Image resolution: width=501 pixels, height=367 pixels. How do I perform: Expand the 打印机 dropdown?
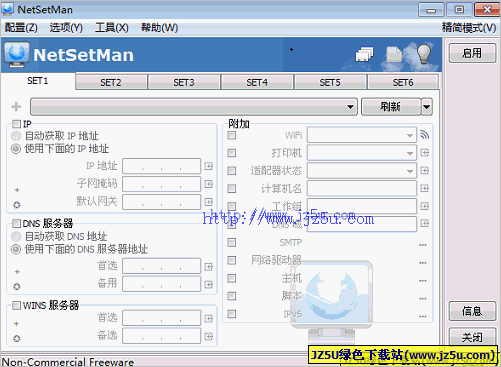click(410, 153)
